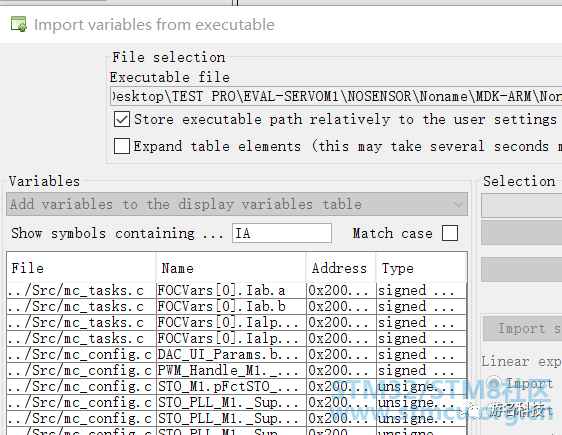Screen dimensions: 562x435
Task: Select the Import radio button under Linear exp
Action: (495, 383)
